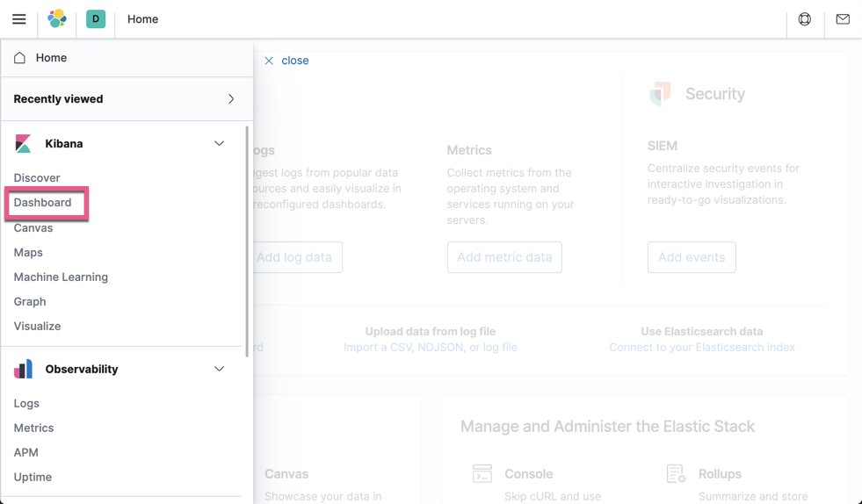862x504 pixels.
Task: Collapse the Observability section chevron
Action: click(x=219, y=369)
